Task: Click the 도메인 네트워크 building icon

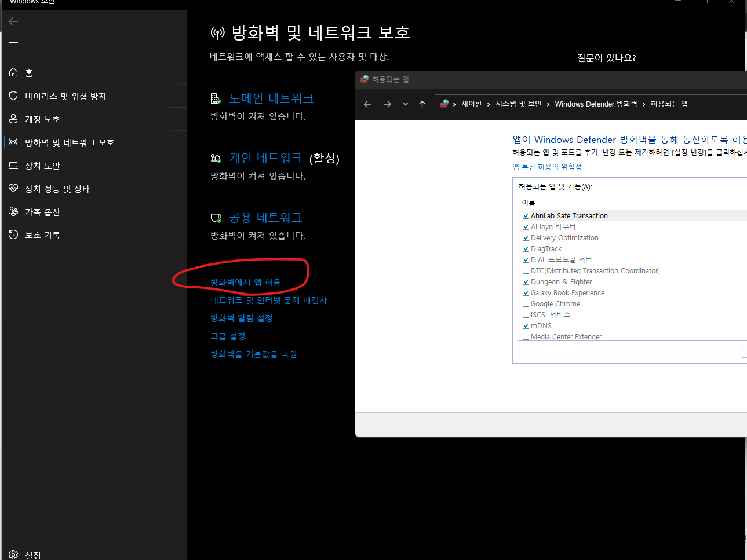Action: pyautogui.click(x=216, y=98)
